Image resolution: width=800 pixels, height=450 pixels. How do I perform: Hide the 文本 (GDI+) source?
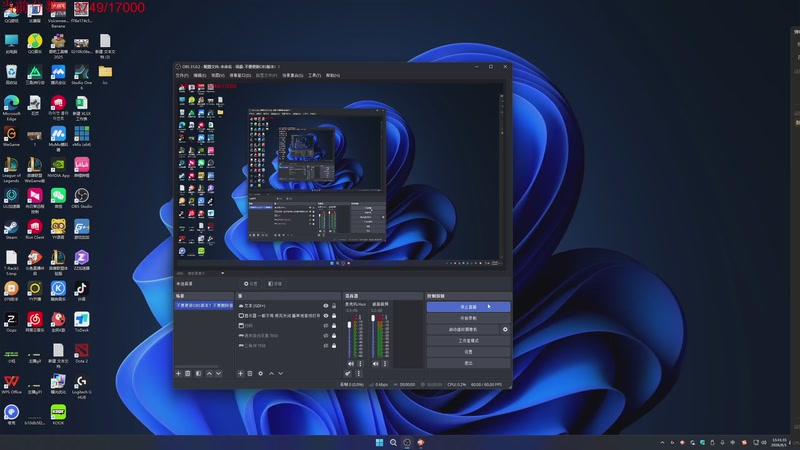click(326, 306)
